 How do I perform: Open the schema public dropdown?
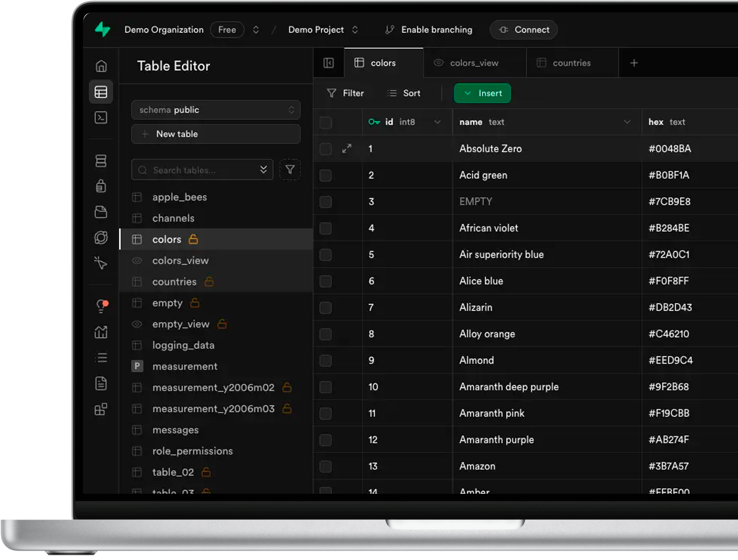(x=216, y=110)
